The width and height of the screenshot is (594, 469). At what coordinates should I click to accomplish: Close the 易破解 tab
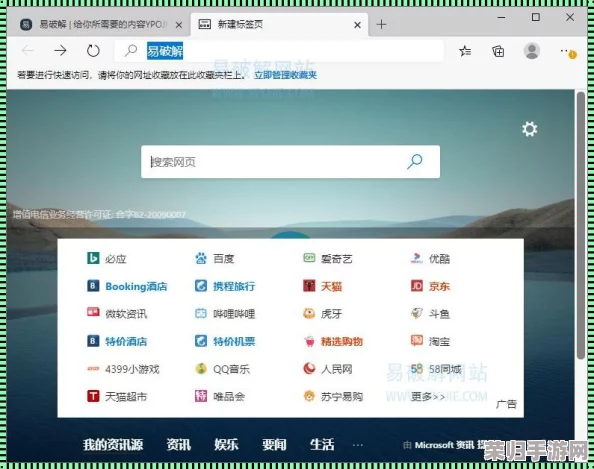179,25
